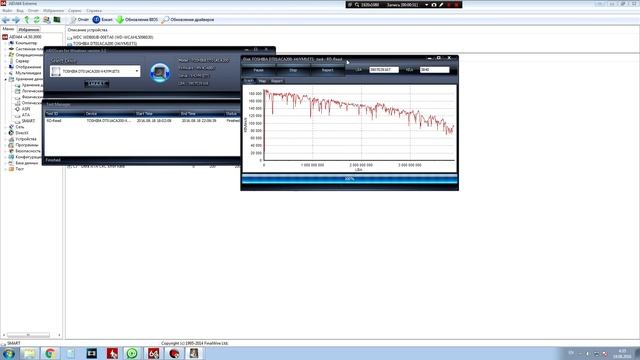The height and width of the screenshot is (360, 640).
Task: Open the Файл menu in AIDA64
Action: click(7, 11)
